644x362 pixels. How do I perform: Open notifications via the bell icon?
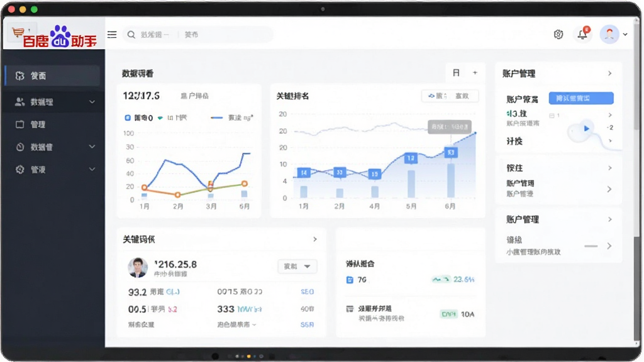pyautogui.click(x=582, y=35)
